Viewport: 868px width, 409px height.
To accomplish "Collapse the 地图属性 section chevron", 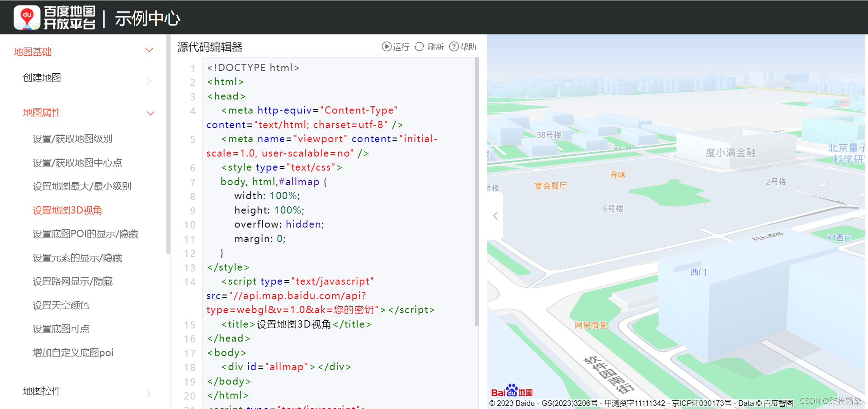I will [151, 113].
